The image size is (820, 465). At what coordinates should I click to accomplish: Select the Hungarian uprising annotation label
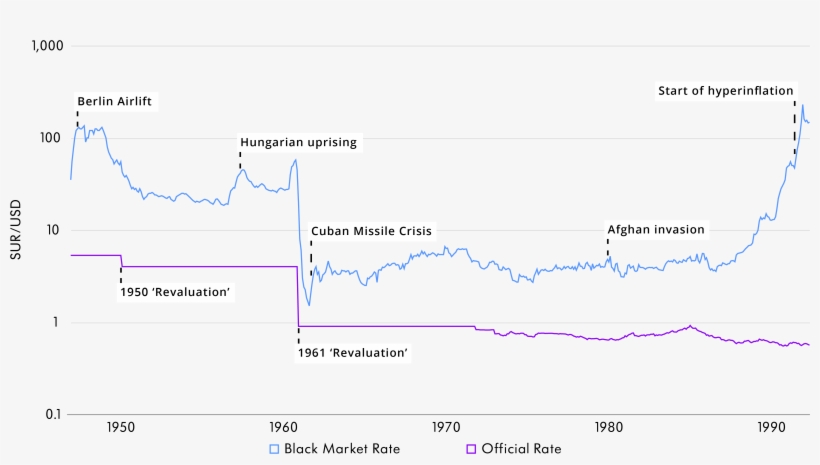pos(298,142)
